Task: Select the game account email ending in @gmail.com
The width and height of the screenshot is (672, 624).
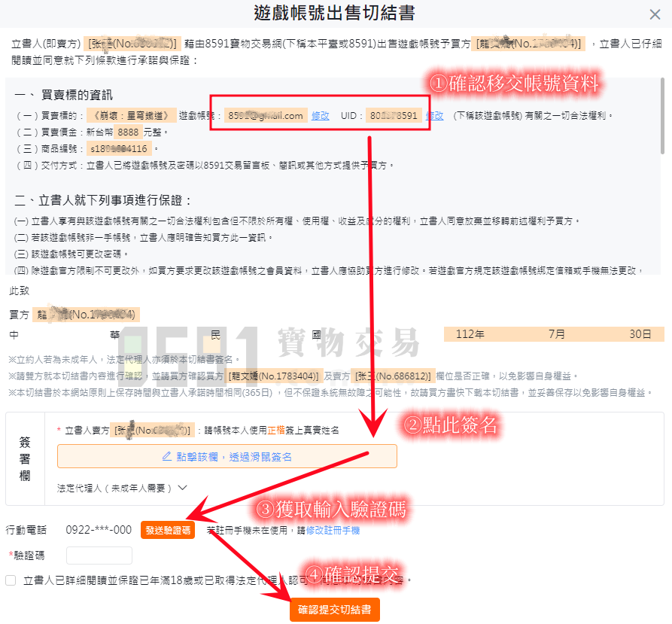Action: pyautogui.click(x=266, y=116)
